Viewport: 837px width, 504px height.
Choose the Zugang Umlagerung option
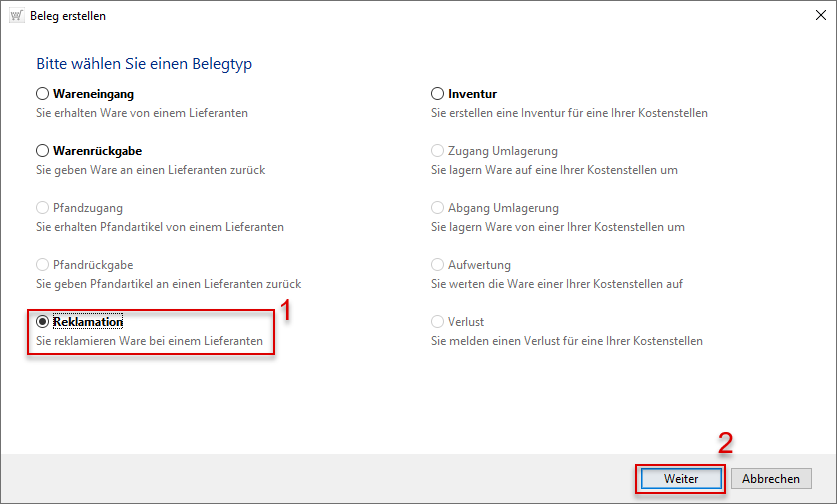coord(438,151)
